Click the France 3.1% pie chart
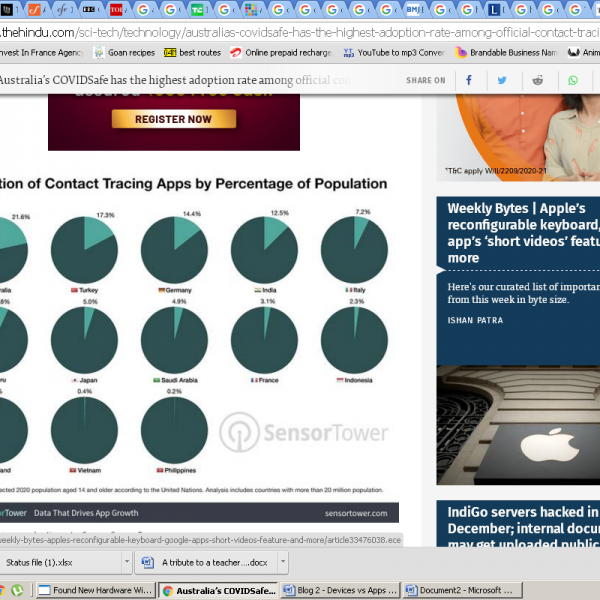This screenshot has width=600, height=600. (x=264, y=340)
